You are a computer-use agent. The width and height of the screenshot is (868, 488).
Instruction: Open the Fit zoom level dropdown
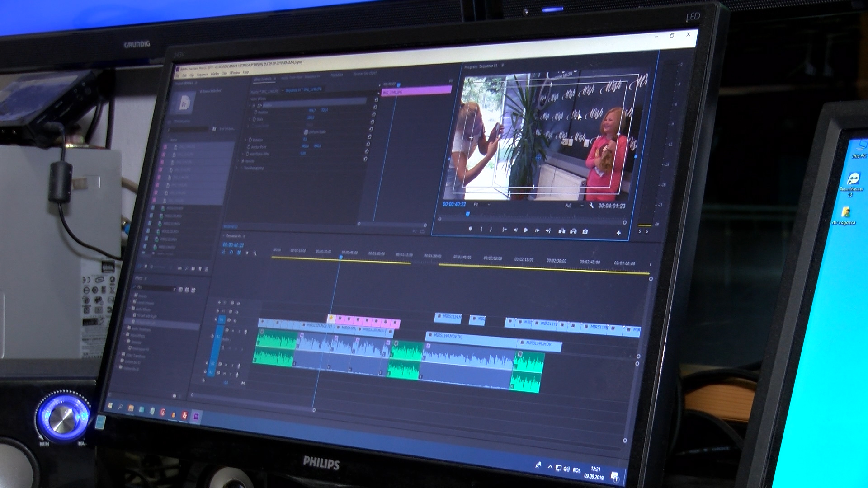pos(481,205)
